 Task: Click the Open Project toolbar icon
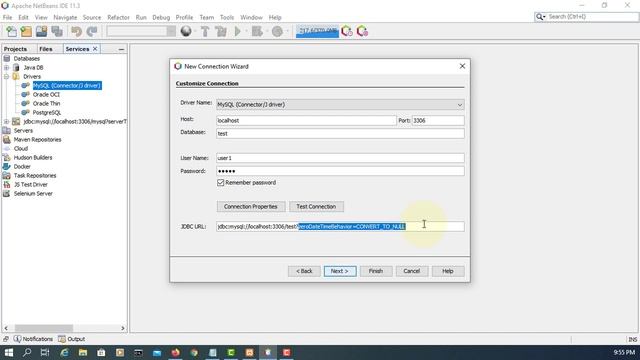point(41,31)
